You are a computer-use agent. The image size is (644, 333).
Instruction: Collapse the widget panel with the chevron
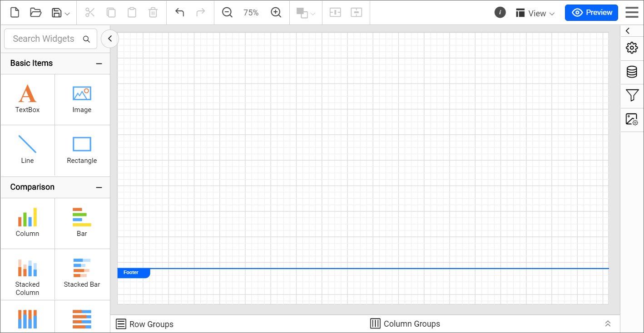point(109,39)
